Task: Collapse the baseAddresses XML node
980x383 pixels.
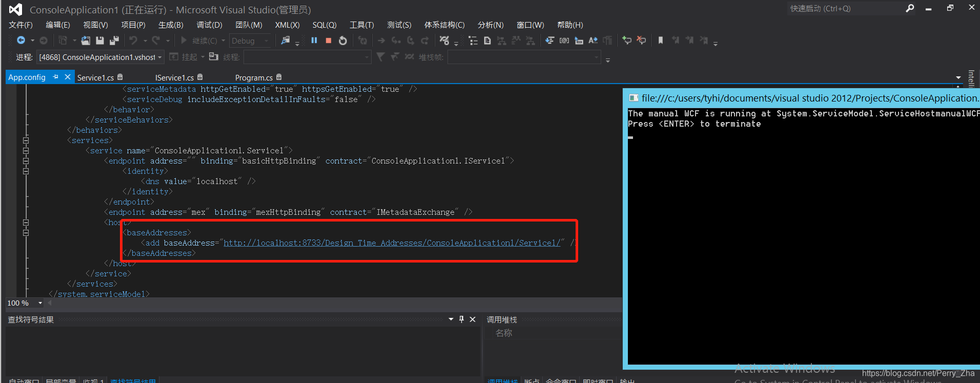Action: [26, 233]
